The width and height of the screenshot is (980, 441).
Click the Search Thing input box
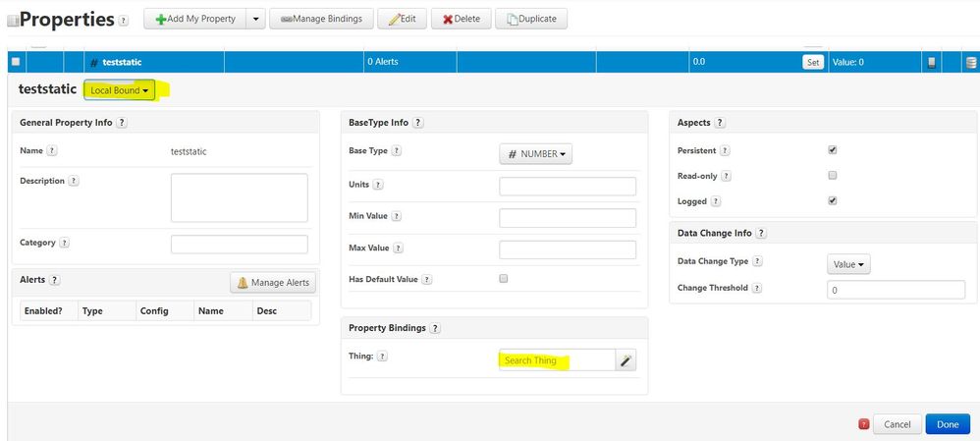click(x=558, y=360)
